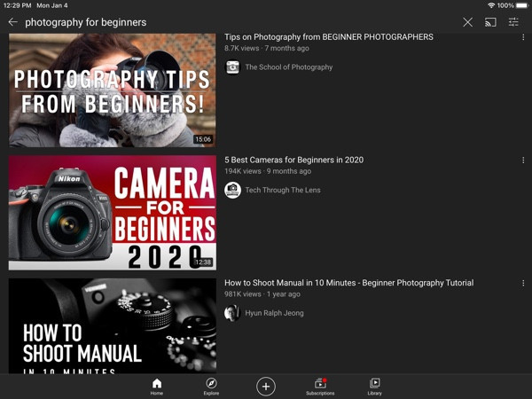Tap the 'Mon Jan 4' date
Screen dimensions: 532x399
point(52,5)
